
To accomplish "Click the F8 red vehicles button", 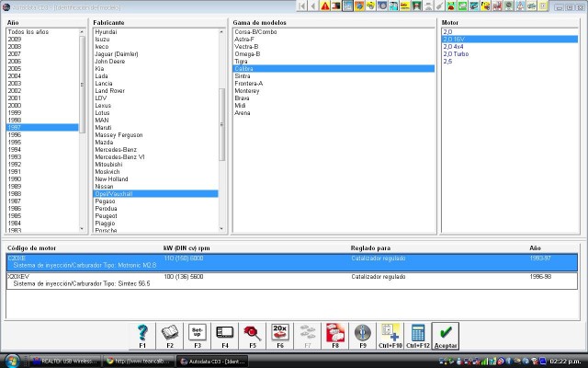I will pyautogui.click(x=334, y=336).
